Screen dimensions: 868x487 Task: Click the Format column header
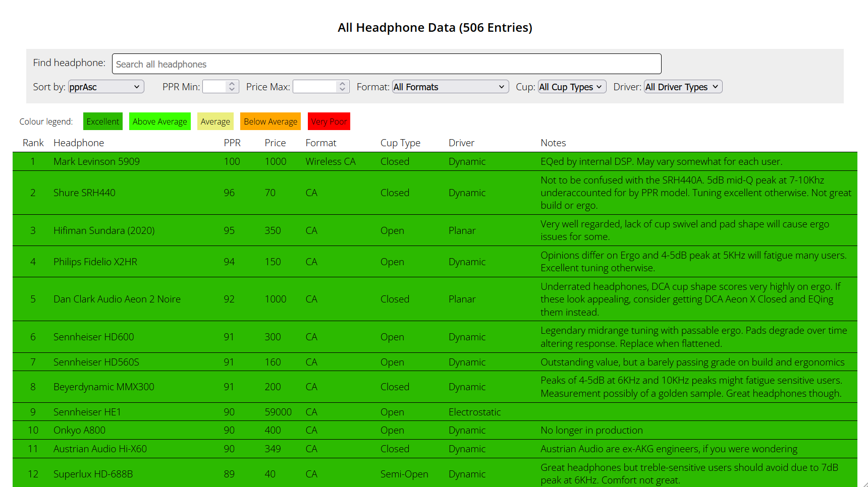321,143
